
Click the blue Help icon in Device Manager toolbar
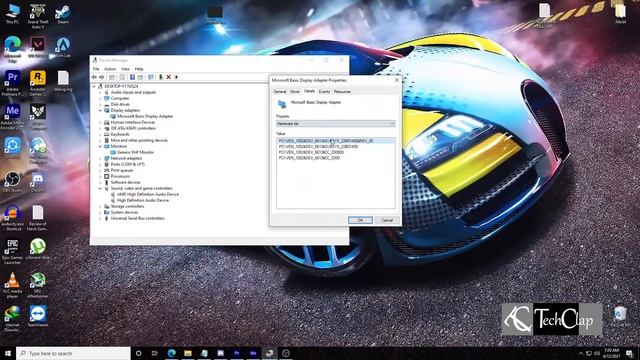pyautogui.click(x=132, y=77)
